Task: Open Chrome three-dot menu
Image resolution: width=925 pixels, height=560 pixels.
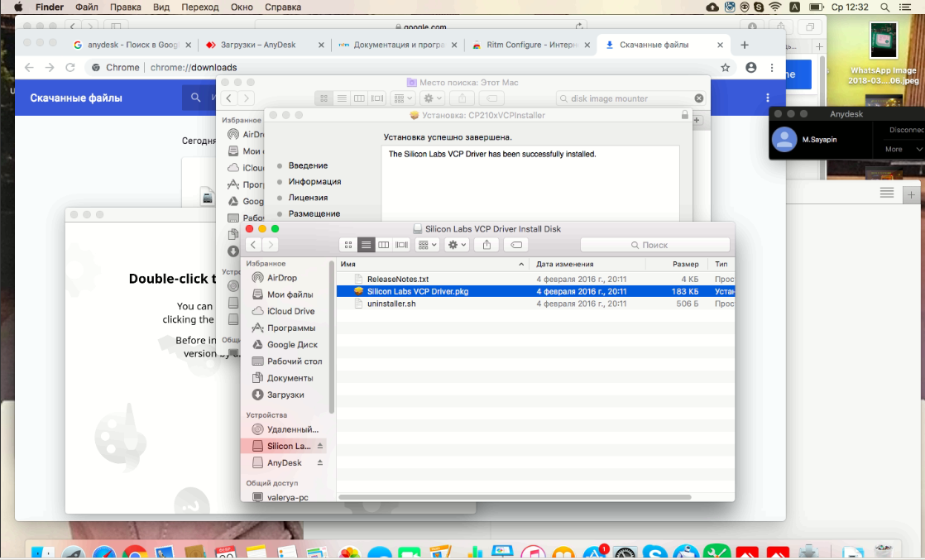Action: click(772, 67)
